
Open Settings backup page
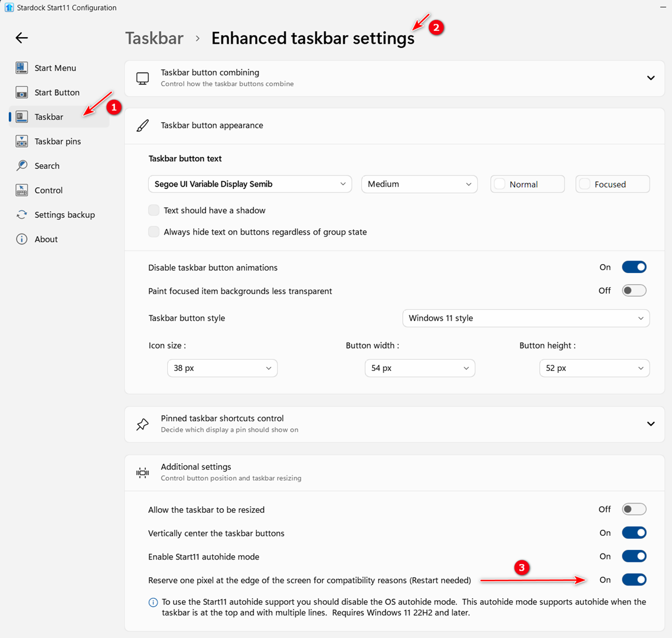[x=59, y=214]
